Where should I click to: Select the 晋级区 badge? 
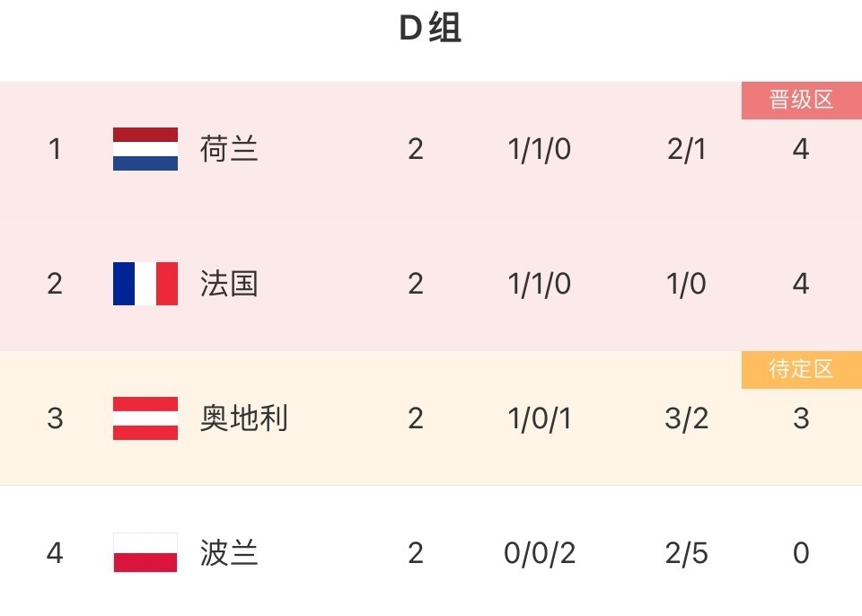(801, 101)
